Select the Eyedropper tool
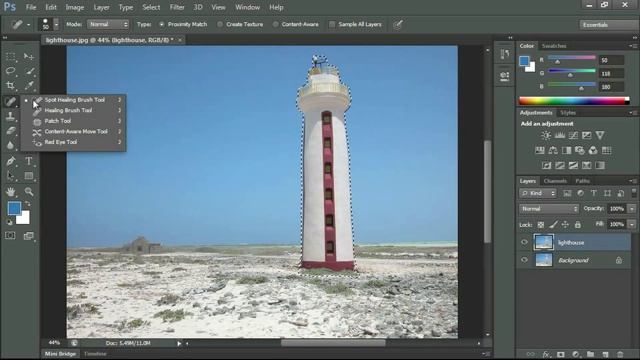 tap(29, 85)
